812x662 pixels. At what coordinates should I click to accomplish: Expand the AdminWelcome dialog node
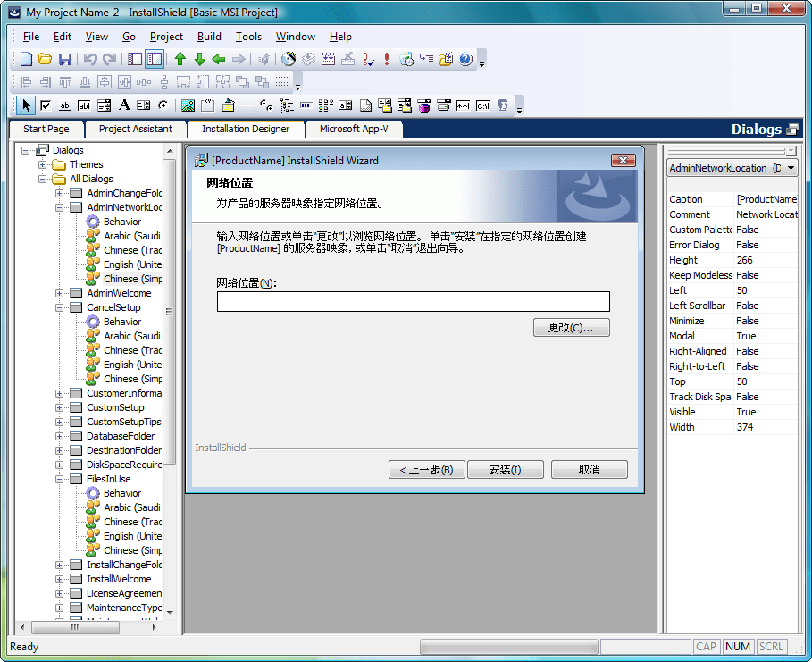pyautogui.click(x=59, y=293)
